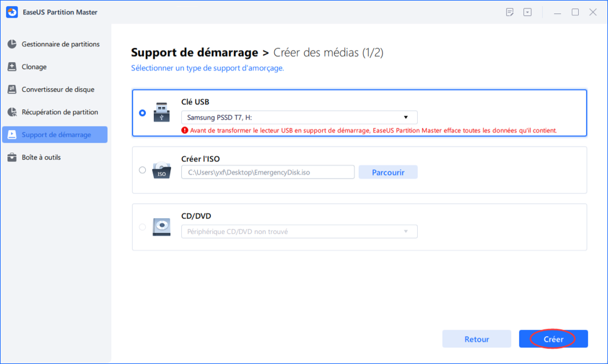Click the red warning exclamation icon
The height and width of the screenshot is (364, 608).
click(185, 130)
